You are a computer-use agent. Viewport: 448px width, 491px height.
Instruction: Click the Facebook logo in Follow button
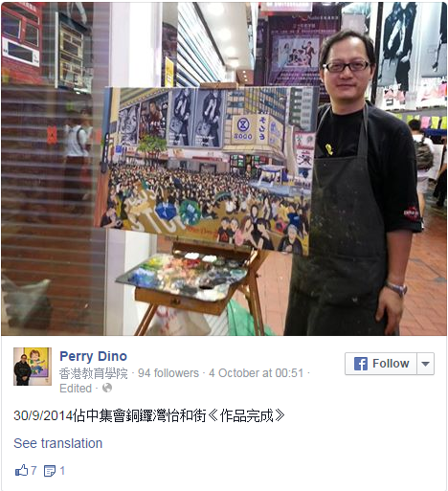tap(361, 364)
